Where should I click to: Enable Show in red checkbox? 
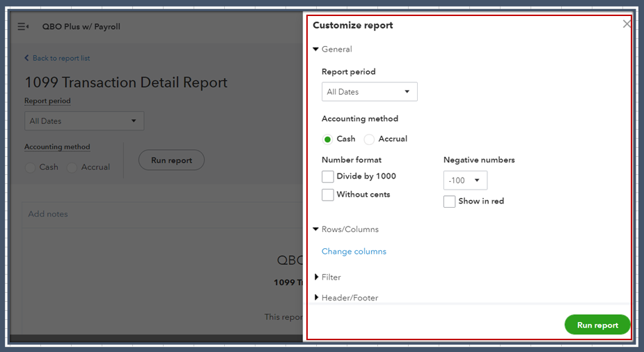tap(450, 201)
